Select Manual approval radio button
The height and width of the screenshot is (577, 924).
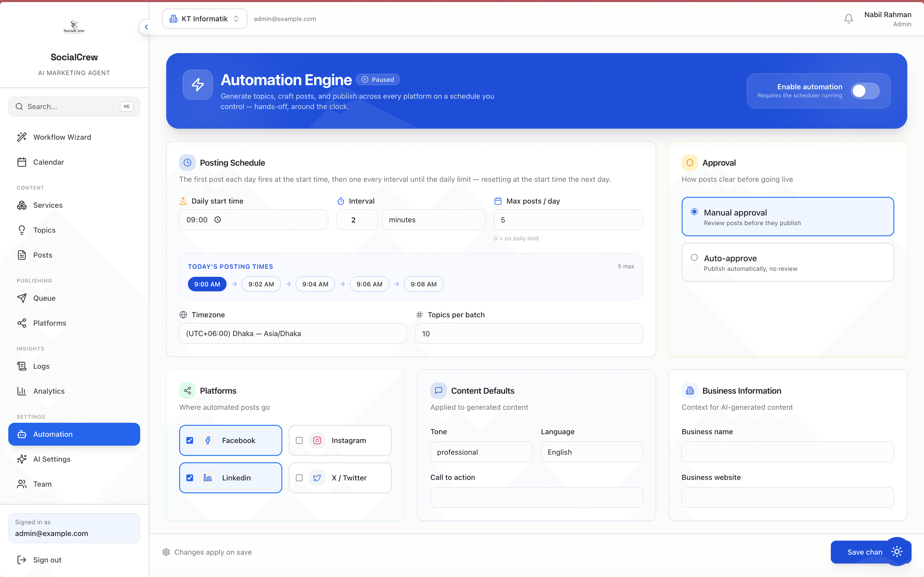[694, 212]
